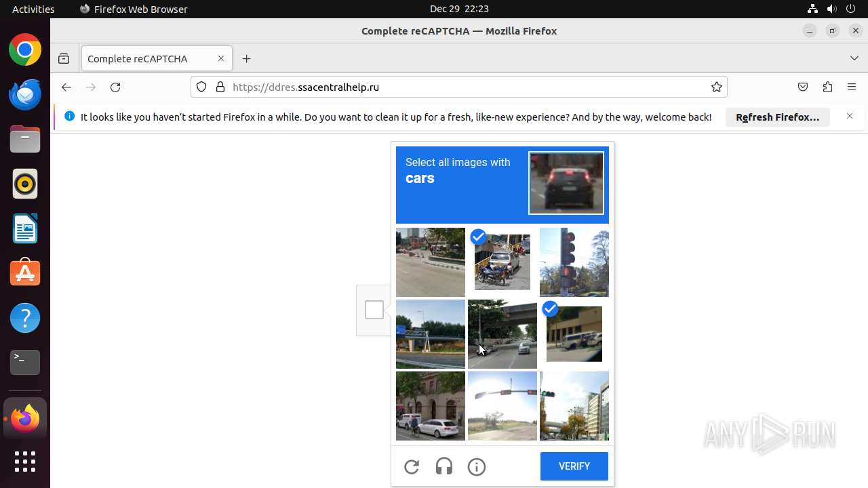Open volume indicator in top bar
This screenshot has width=868, height=488.
[x=831, y=9]
